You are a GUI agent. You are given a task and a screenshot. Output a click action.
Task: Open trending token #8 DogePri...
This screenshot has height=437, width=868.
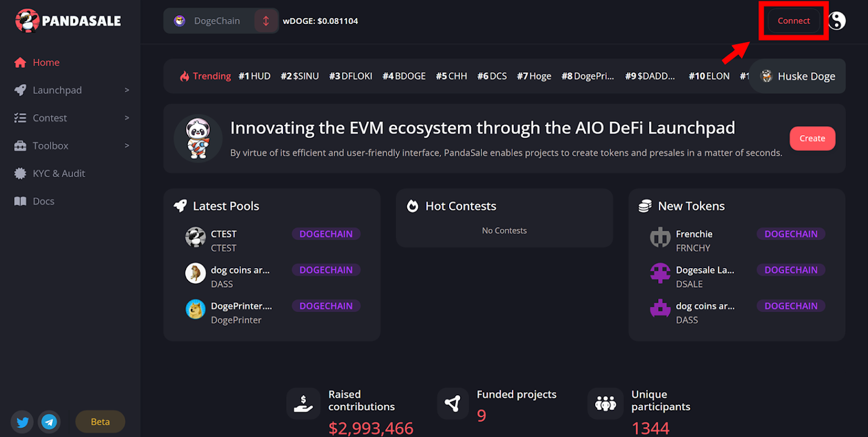(x=588, y=76)
